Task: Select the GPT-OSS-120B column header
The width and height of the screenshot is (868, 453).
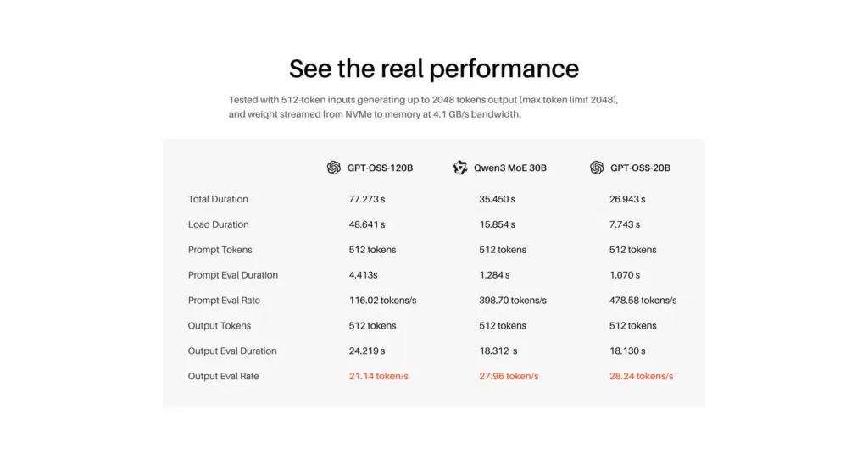Action: click(x=380, y=168)
